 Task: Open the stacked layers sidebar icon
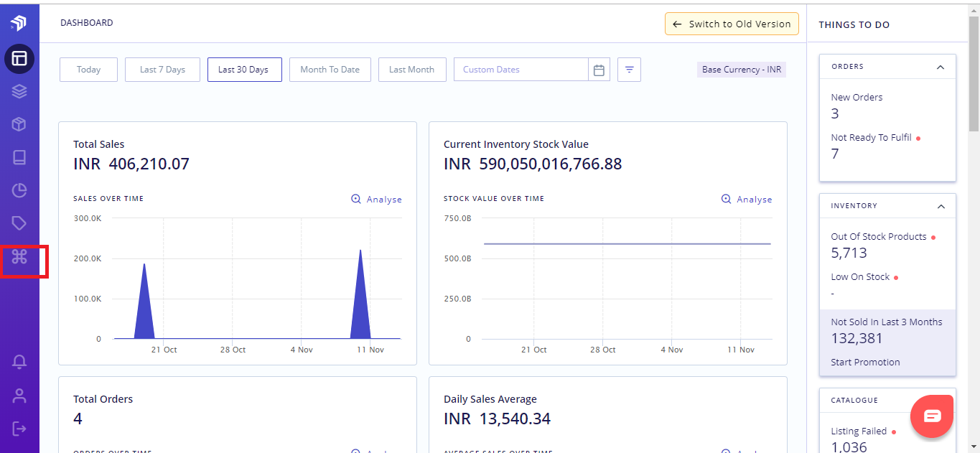tap(19, 91)
